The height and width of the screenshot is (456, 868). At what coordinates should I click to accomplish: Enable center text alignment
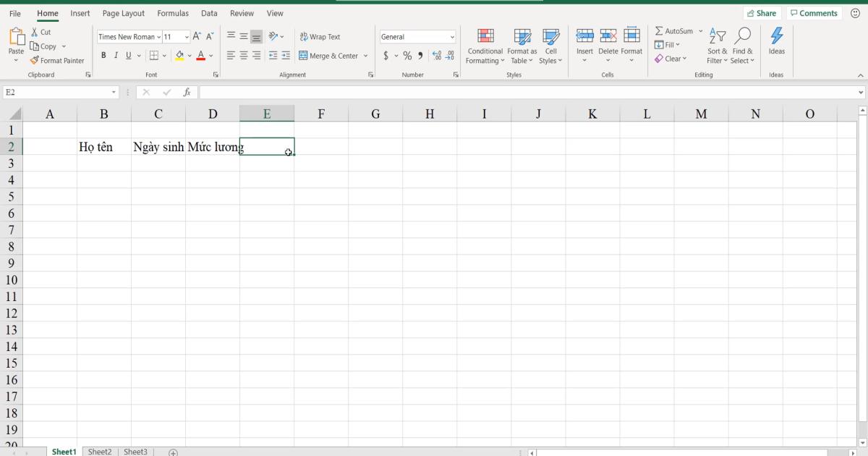pyautogui.click(x=242, y=55)
